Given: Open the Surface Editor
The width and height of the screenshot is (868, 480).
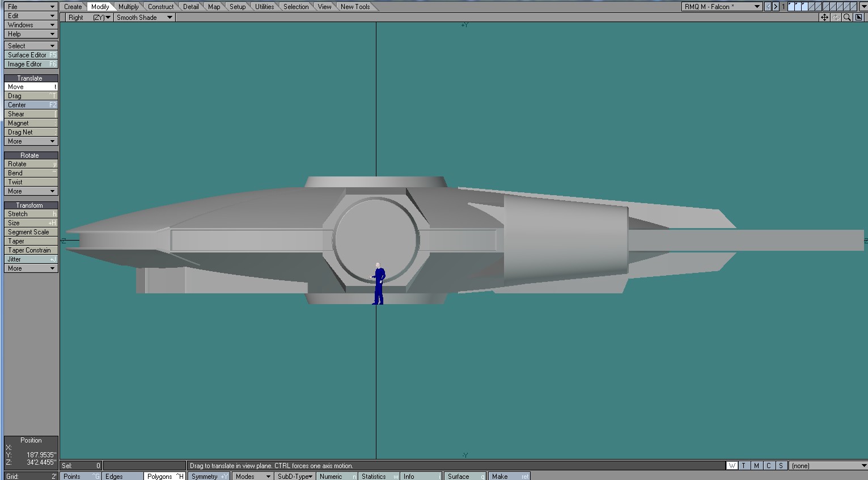Looking at the screenshot, I should click(31, 55).
